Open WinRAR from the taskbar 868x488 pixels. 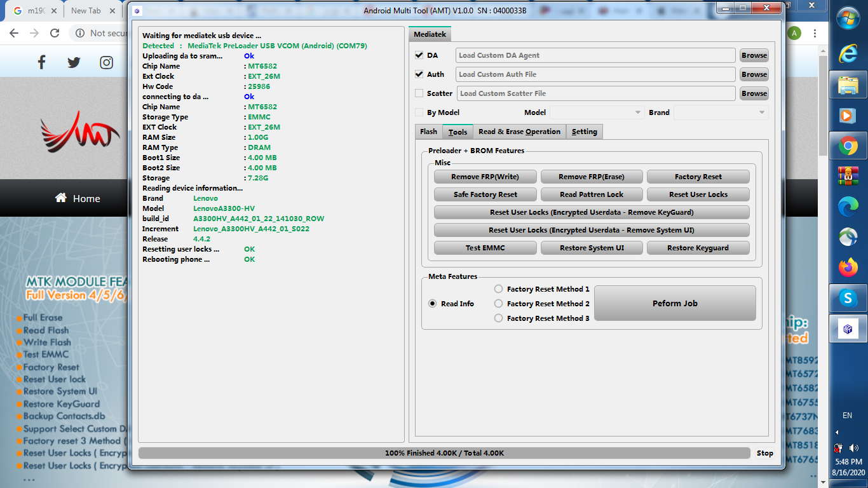(x=848, y=175)
